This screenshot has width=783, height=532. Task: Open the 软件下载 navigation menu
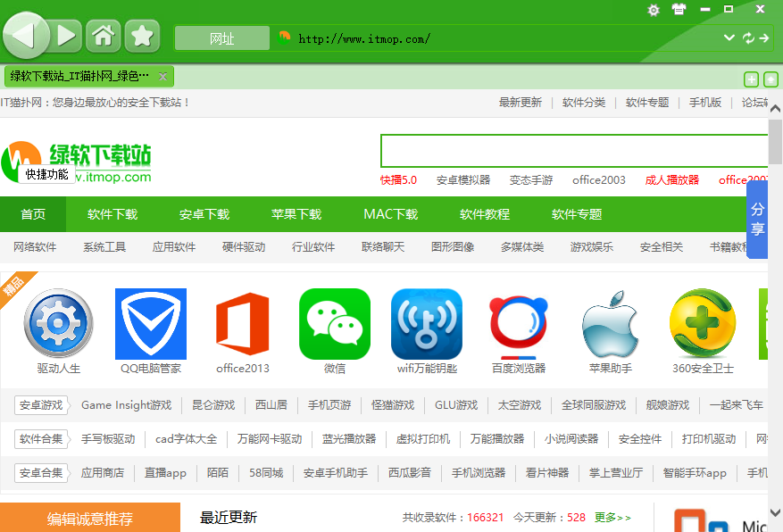(x=112, y=214)
